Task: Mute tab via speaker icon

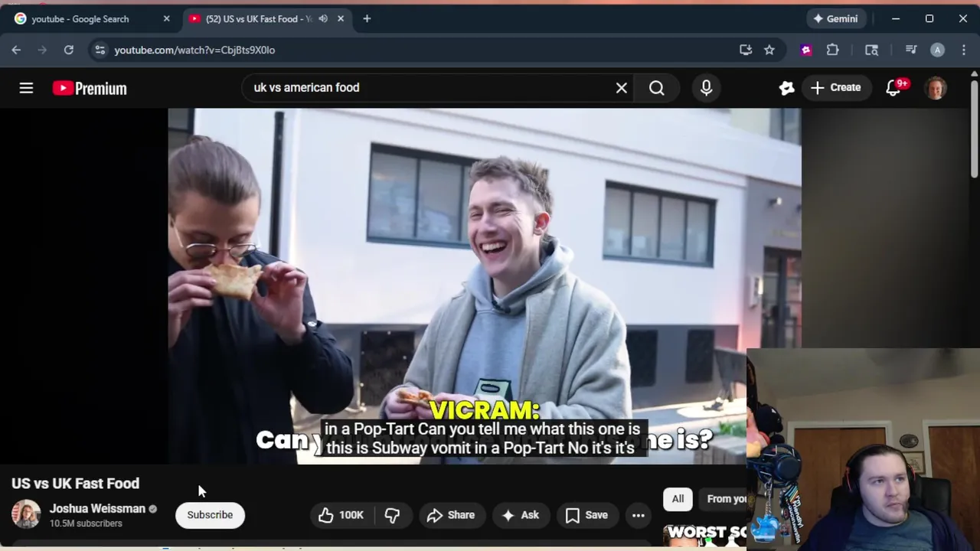Action: tap(323, 18)
